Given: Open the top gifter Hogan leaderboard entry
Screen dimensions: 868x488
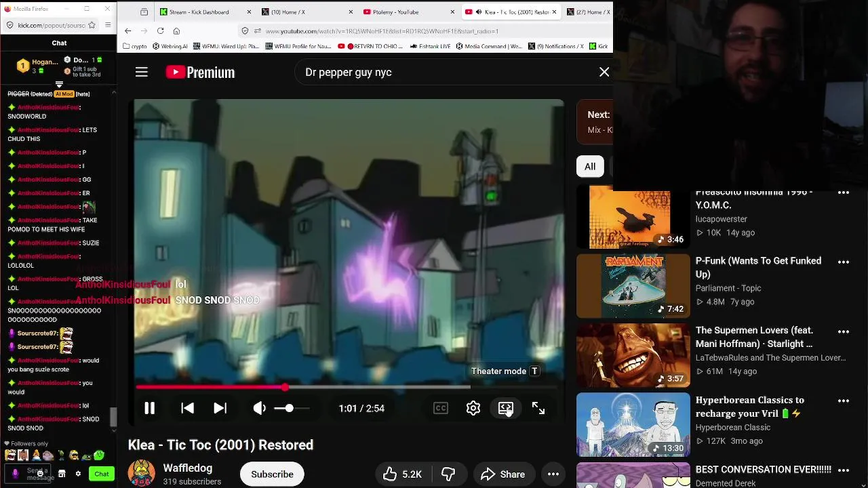Looking at the screenshot, I should point(37,66).
